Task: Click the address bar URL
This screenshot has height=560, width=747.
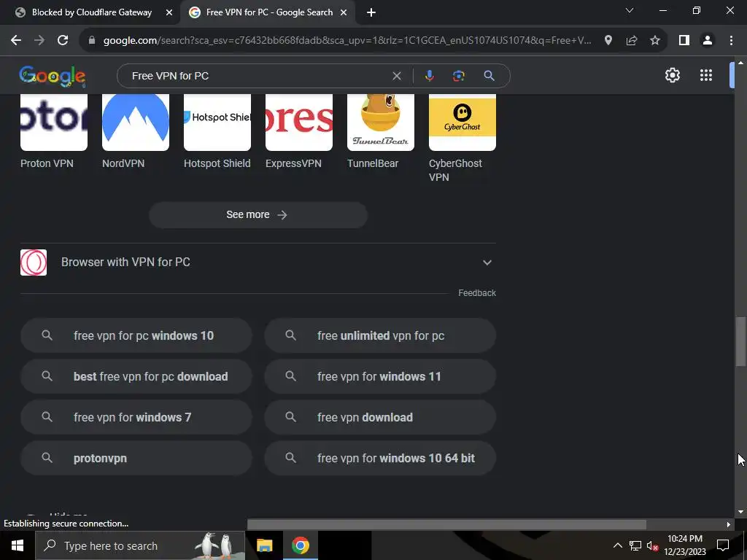Action: (x=347, y=41)
